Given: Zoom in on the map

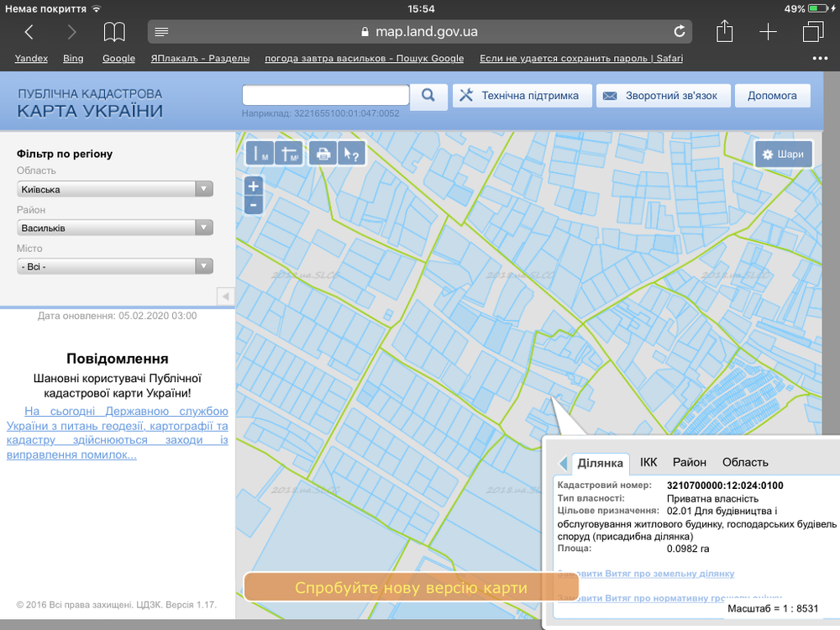Looking at the screenshot, I should 254,186.
